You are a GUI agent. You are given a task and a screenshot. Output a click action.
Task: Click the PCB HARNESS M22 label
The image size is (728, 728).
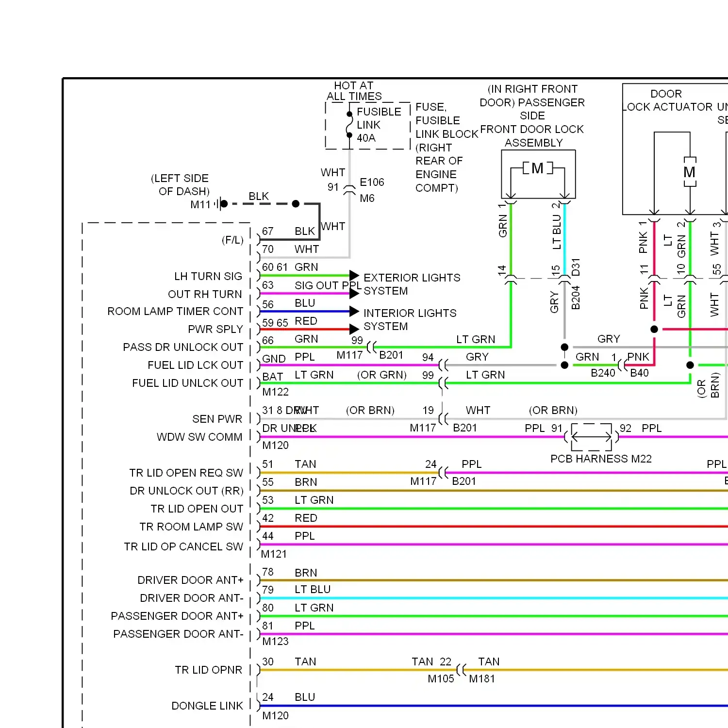point(601,459)
